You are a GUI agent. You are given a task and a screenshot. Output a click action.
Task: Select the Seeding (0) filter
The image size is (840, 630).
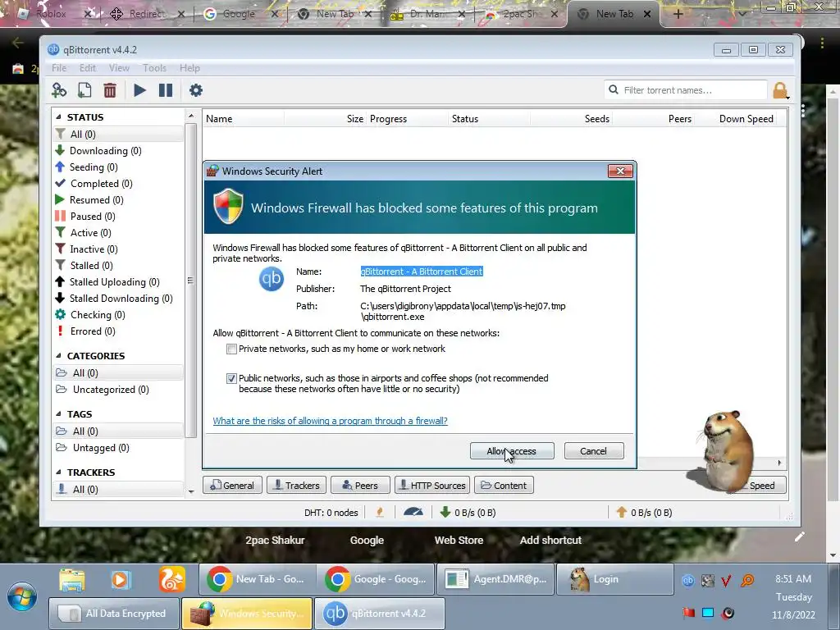(94, 167)
